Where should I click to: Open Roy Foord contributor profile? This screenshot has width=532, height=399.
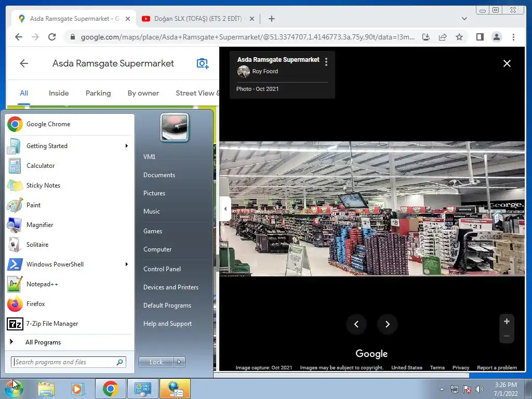click(x=265, y=71)
